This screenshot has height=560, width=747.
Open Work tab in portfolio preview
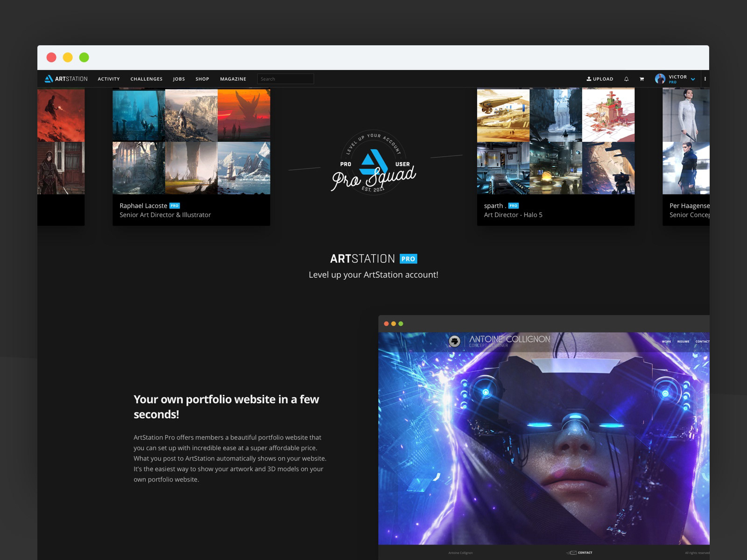click(x=666, y=342)
